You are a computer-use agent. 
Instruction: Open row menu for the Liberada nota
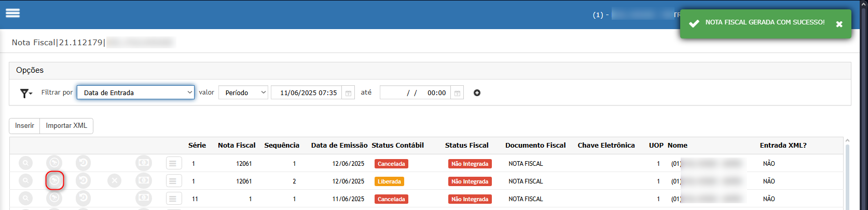coord(174,181)
